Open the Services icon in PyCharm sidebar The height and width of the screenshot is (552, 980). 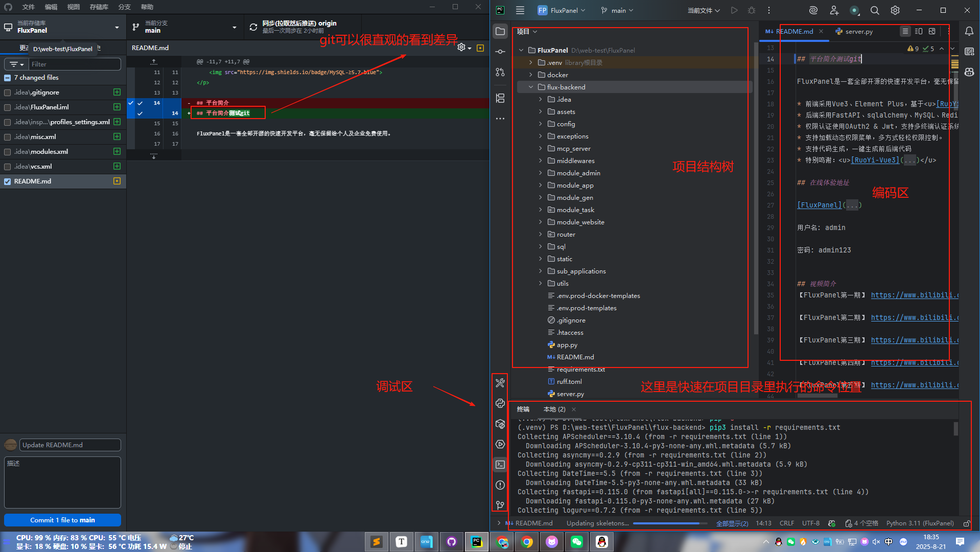500,444
